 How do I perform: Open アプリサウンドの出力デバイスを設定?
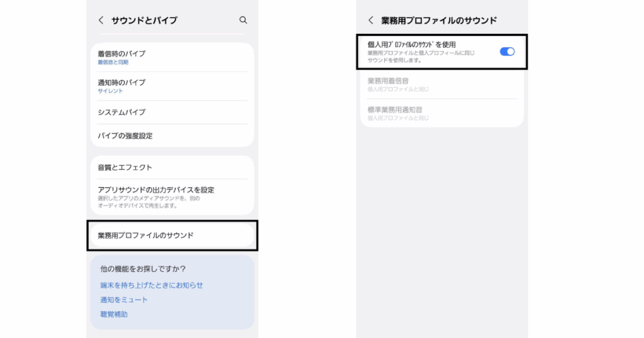tap(172, 197)
